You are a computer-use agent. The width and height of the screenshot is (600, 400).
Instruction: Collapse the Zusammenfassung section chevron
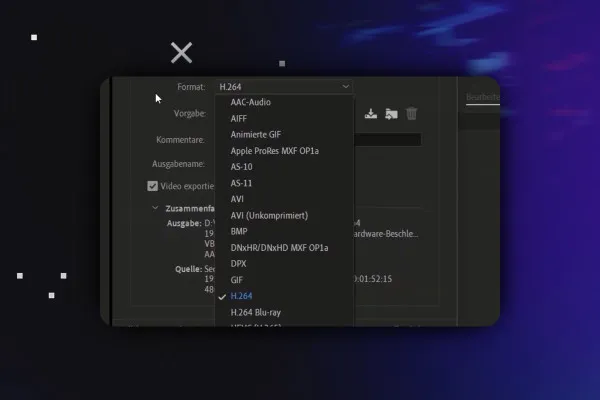155,208
